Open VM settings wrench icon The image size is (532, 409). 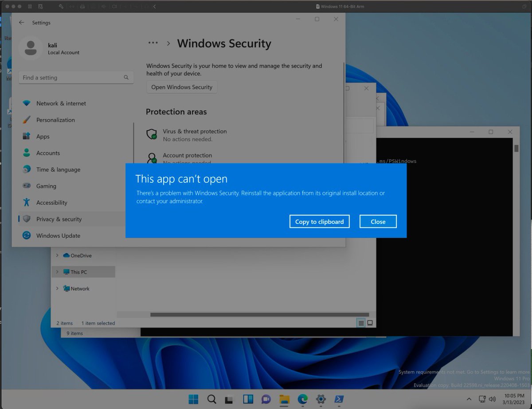(61, 7)
